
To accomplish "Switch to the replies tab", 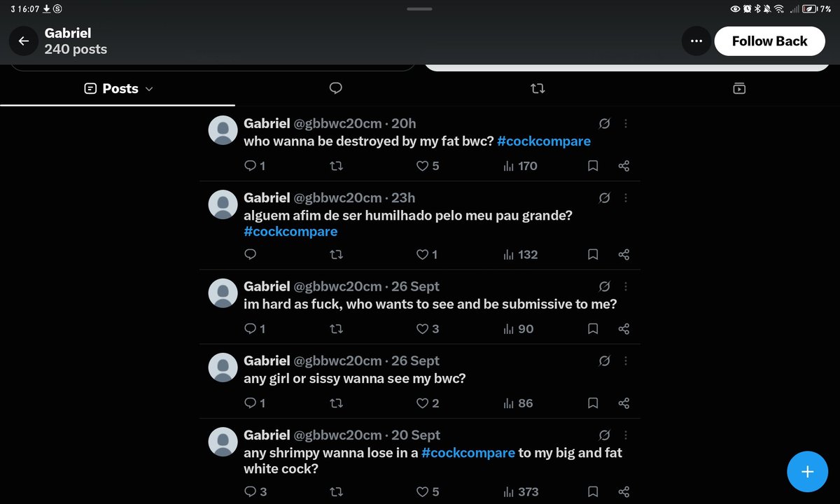I will [x=336, y=88].
